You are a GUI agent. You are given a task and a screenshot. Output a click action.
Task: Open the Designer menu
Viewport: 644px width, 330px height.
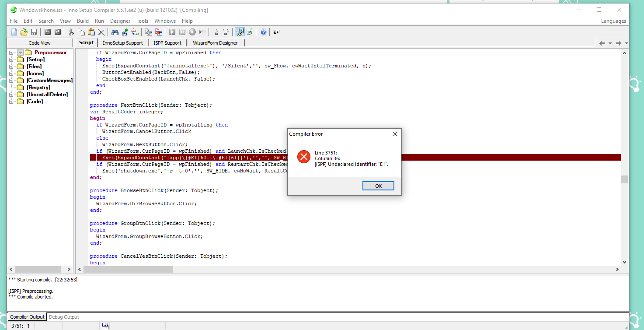tap(120, 21)
